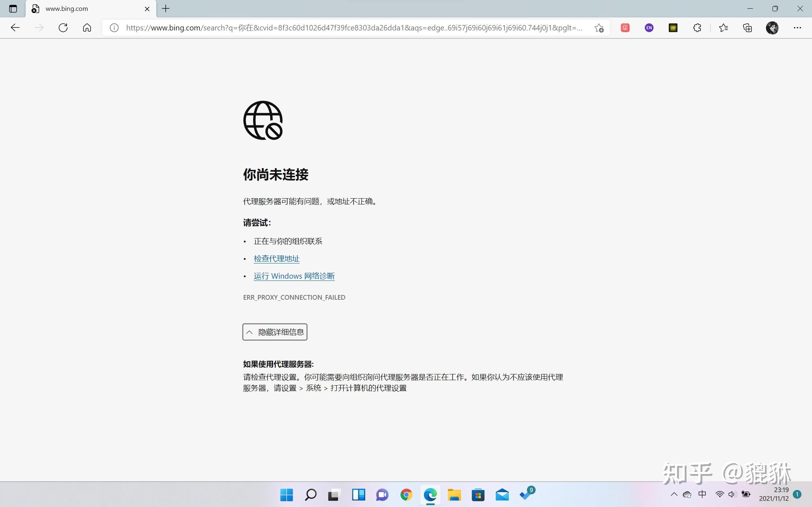The width and height of the screenshot is (812, 507).
Task: Collapse details using 隐藏详细信息 toggle
Action: click(275, 332)
